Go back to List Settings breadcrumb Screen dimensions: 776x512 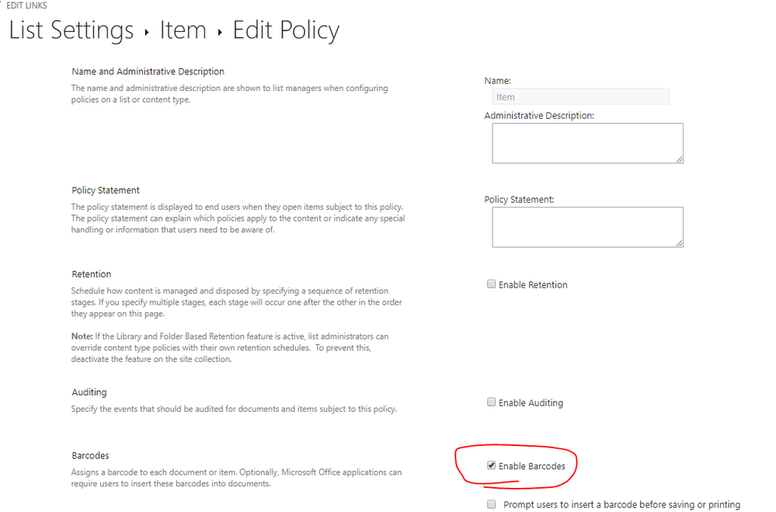tap(72, 31)
